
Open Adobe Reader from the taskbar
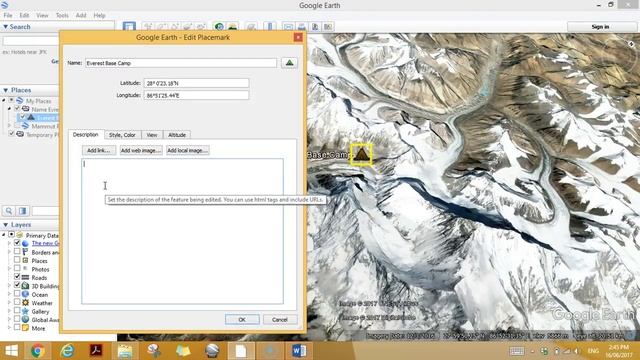click(x=96, y=351)
